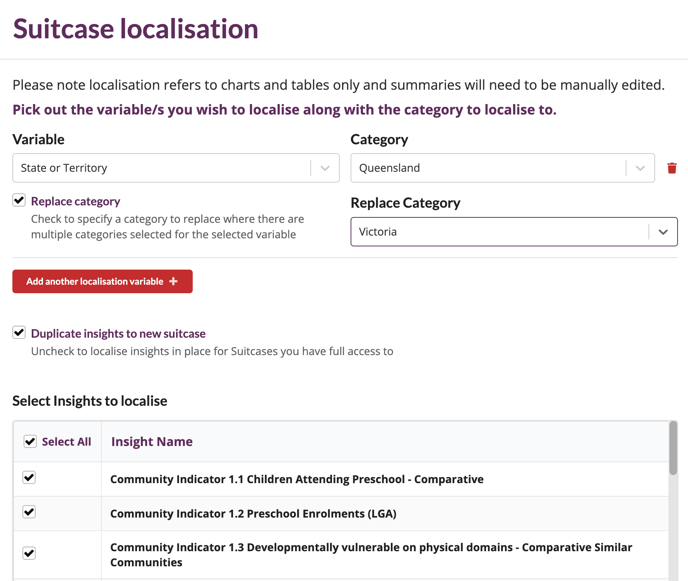Image resolution: width=688 pixels, height=581 pixels.
Task: Select the Community Indicator 1.1 Children Attending Preschool row
Action: coord(341,479)
